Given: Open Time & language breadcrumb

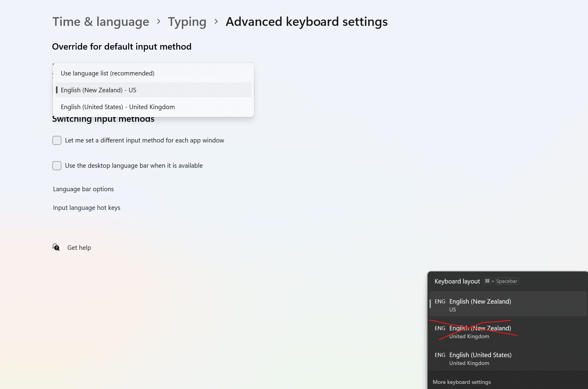Looking at the screenshot, I should (101, 21).
